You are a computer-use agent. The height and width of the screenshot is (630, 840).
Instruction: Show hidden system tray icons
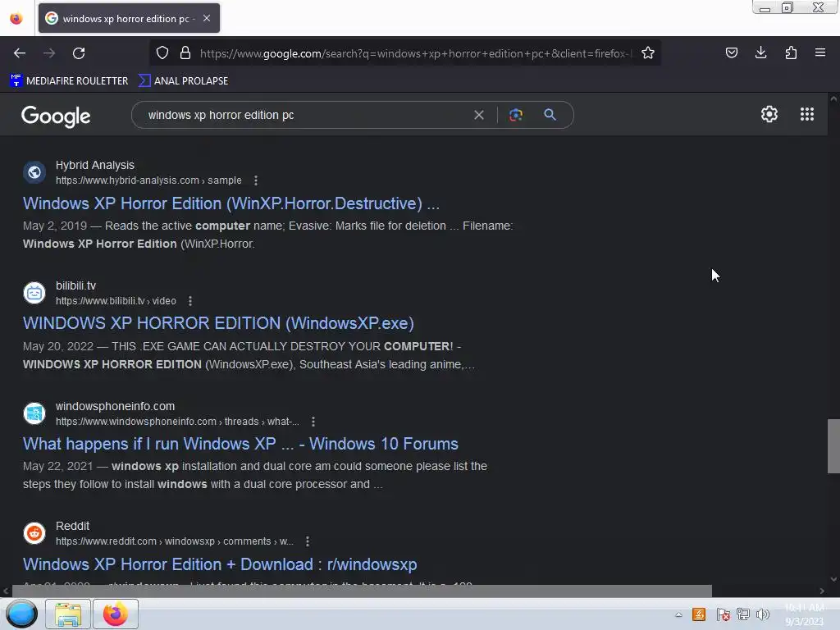point(678,614)
